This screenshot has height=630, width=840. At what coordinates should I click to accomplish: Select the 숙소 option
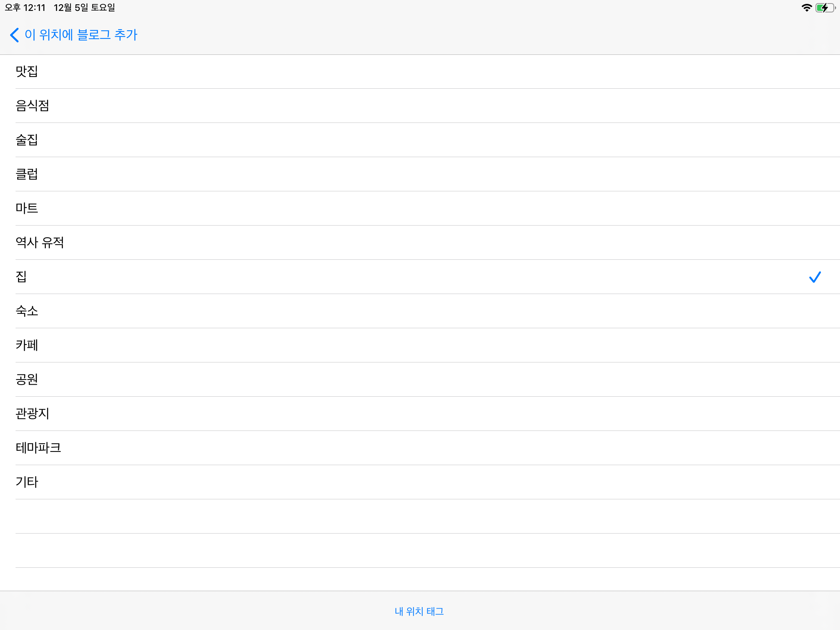27,311
